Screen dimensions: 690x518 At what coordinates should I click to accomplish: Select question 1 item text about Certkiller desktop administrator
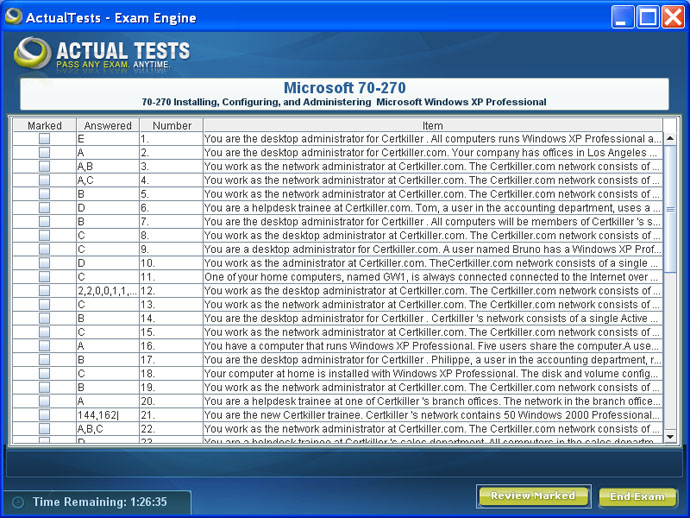tap(433, 139)
